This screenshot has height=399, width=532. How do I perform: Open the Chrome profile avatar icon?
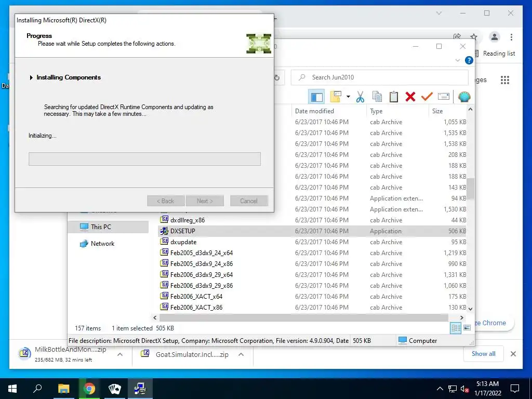(495, 37)
